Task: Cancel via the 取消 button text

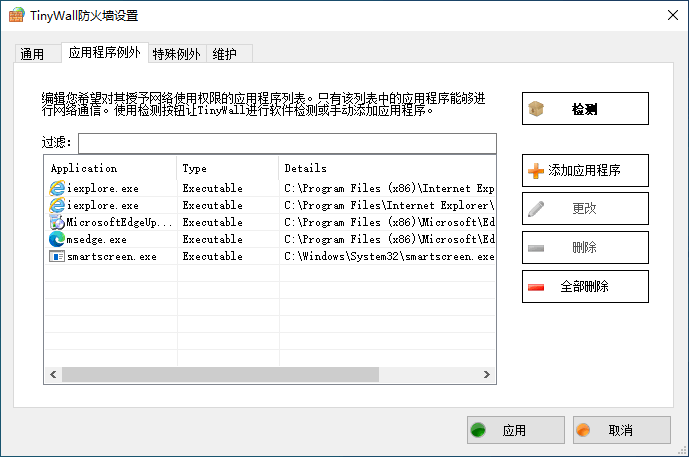Action: [620, 430]
